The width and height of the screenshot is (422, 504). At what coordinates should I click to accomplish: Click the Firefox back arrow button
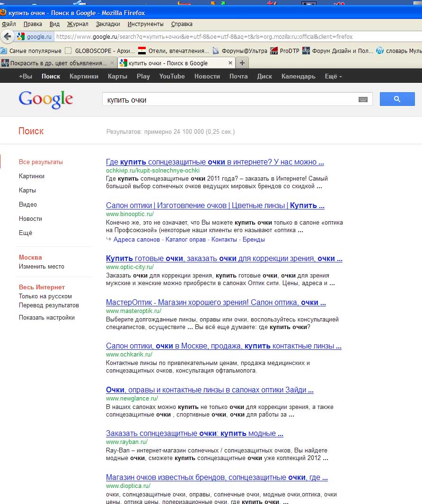8,36
